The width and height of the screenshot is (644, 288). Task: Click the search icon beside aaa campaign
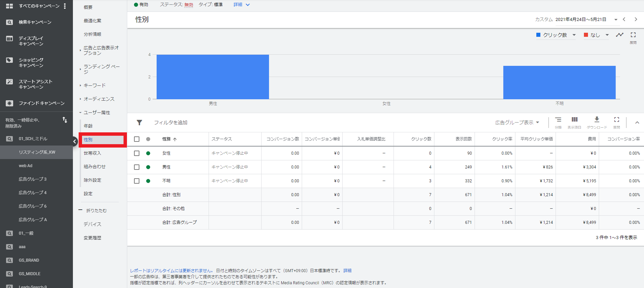9,247
